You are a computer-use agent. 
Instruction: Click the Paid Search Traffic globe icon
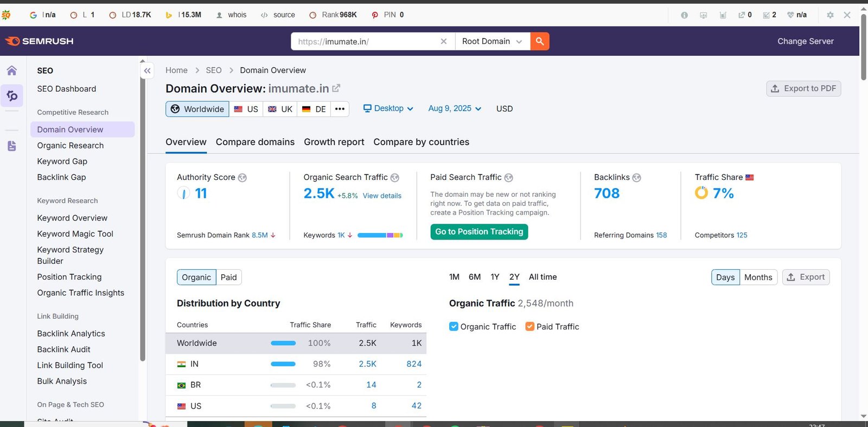pyautogui.click(x=509, y=178)
